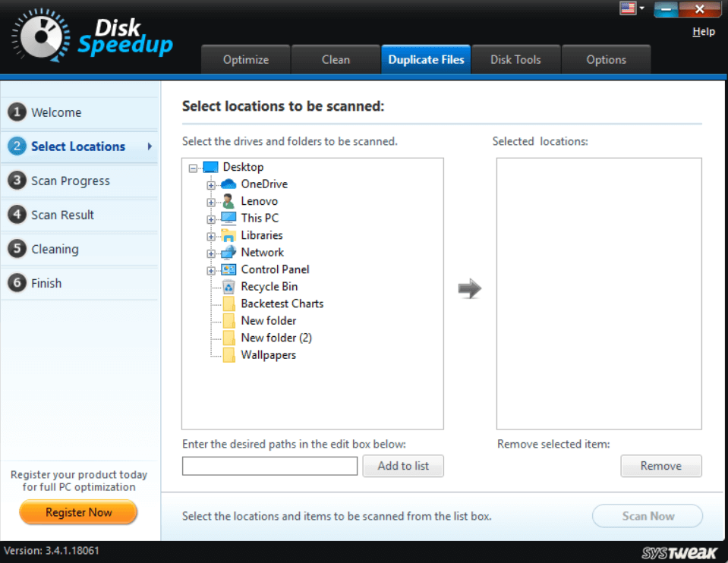Screen dimensions: 728x563
Task: Open the Help link
Action: click(703, 31)
